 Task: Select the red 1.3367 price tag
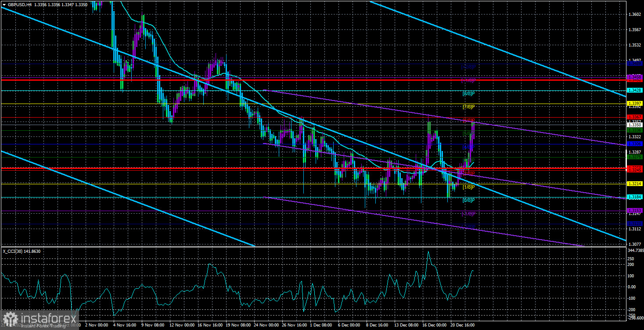tap(635, 117)
